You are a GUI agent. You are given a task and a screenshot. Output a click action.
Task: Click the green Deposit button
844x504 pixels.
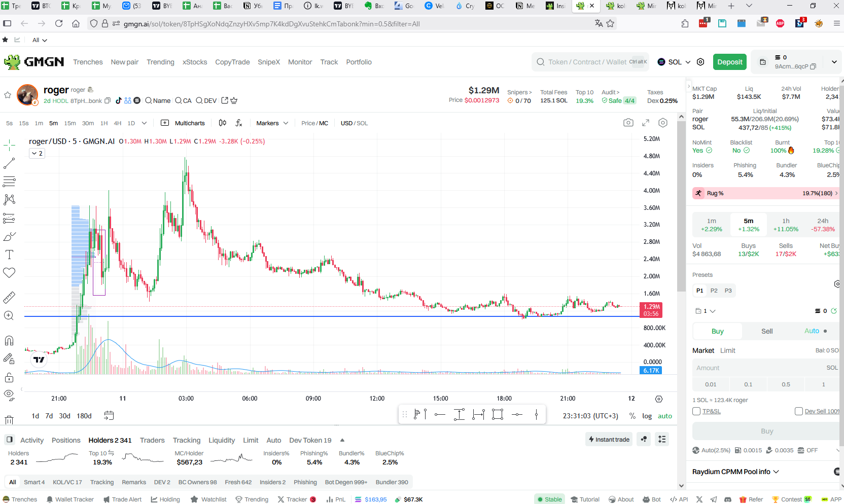click(x=730, y=62)
